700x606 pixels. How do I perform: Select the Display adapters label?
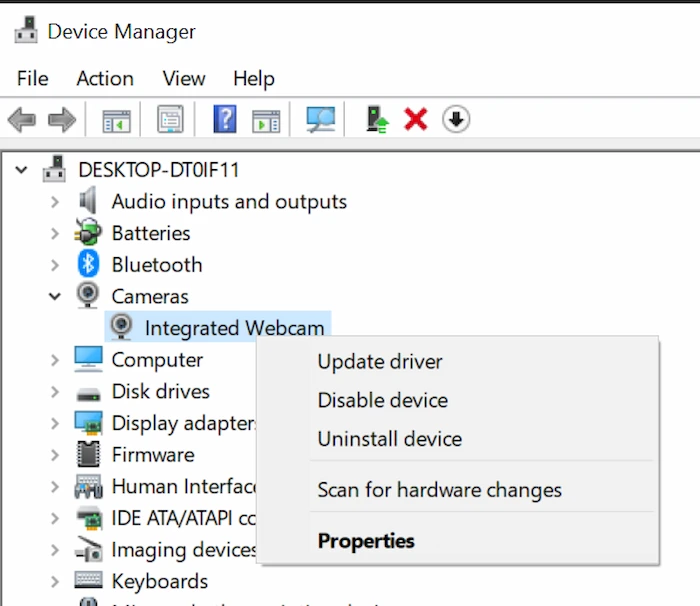184,424
